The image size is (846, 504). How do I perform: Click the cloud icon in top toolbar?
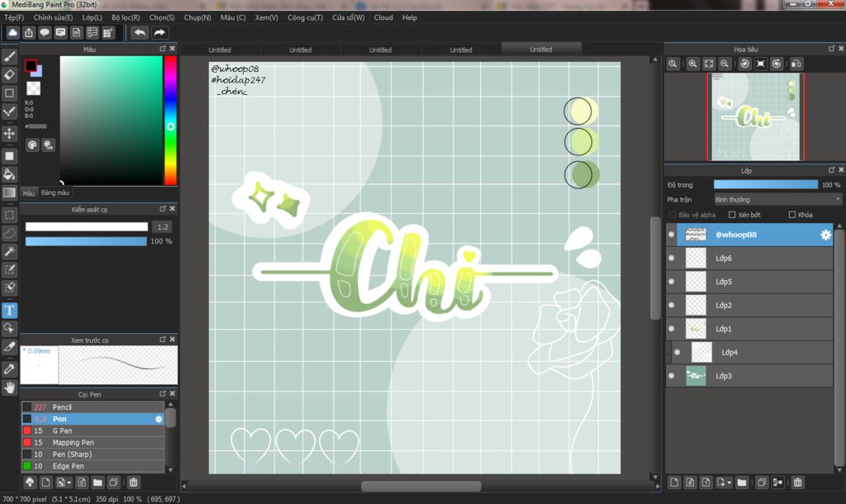(12, 33)
